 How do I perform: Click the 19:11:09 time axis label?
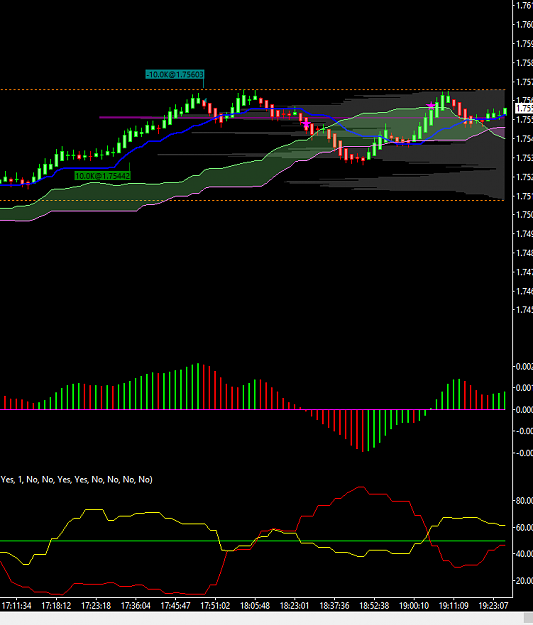[x=454, y=606]
